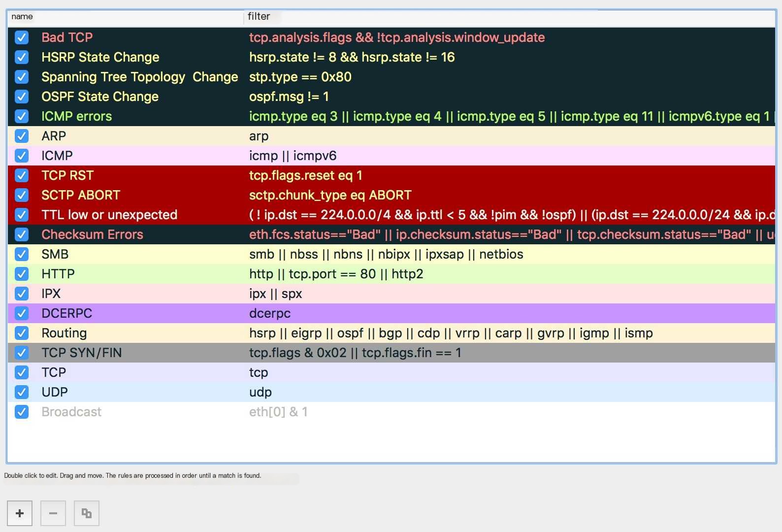This screenshot has width=782, height=532.
Task: Click the tcp.analysis.flags filter expression
Action: click(x=397, y=37)
